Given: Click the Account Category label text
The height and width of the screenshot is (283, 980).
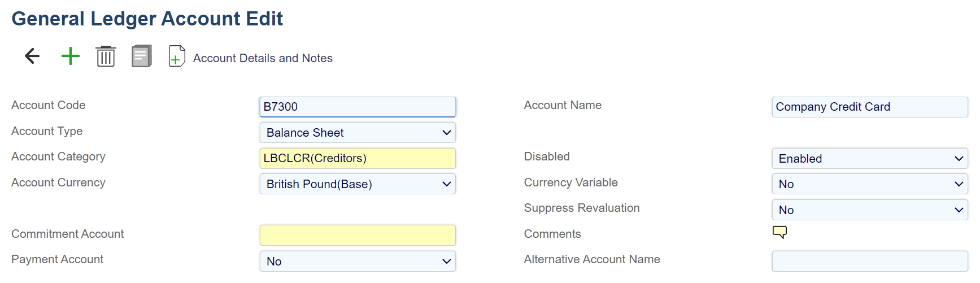Looking at the screenshot, I should tap(58, 156).
